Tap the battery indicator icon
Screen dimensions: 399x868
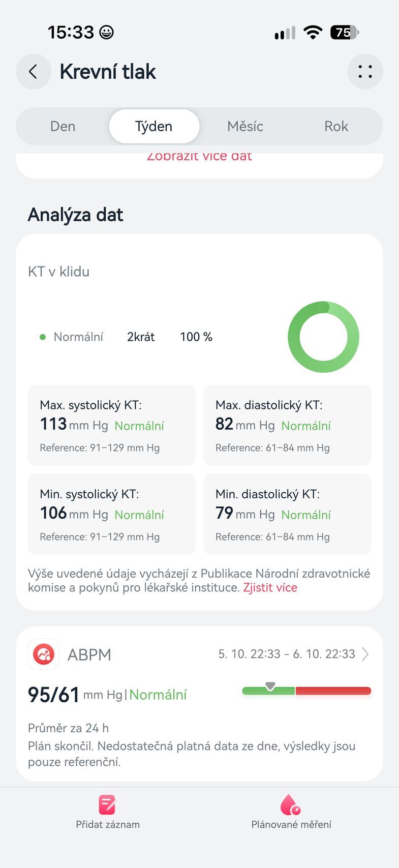click(x=345, y=33)
